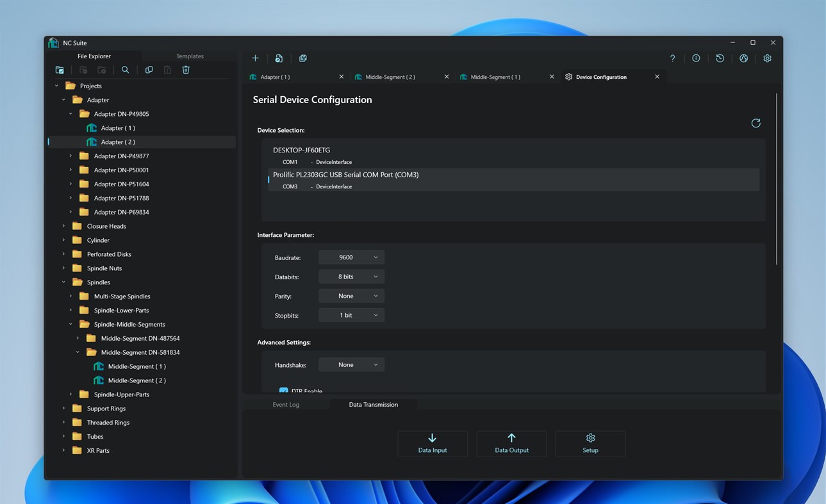Close the Device Configuration tab
The width and height of the screenshot is (826, 504).
(x=657, y=77)
